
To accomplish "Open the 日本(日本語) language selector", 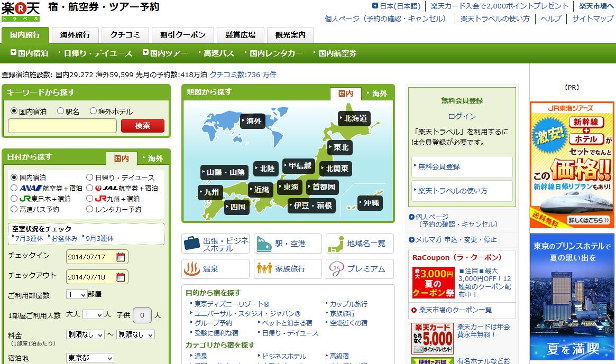I will pyautogui.click(x=397, y=6).
